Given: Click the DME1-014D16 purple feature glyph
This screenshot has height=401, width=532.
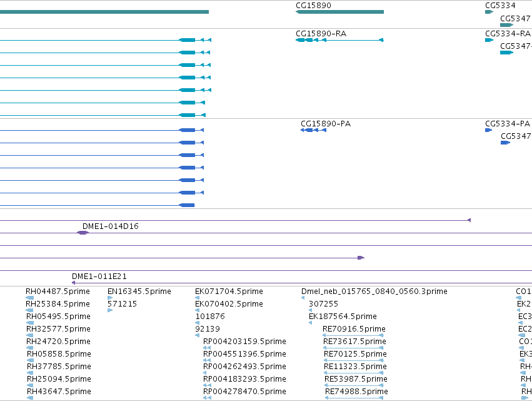Looking at the screenshot, I should (x=83, y=233).
